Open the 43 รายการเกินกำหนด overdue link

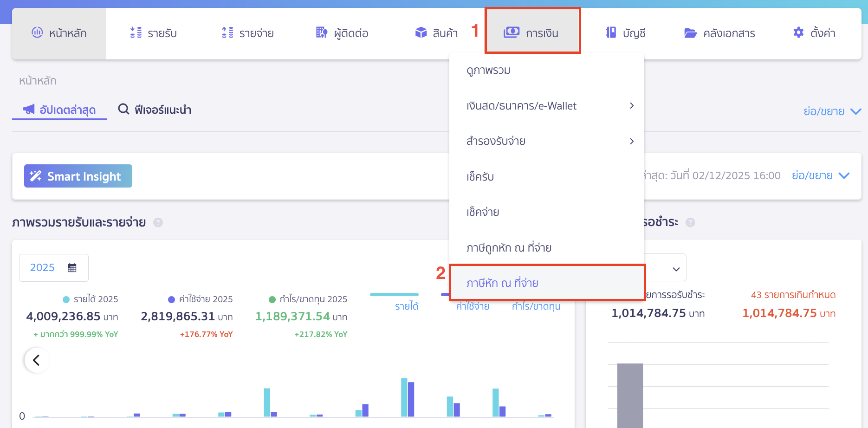[x=793, y=295]
